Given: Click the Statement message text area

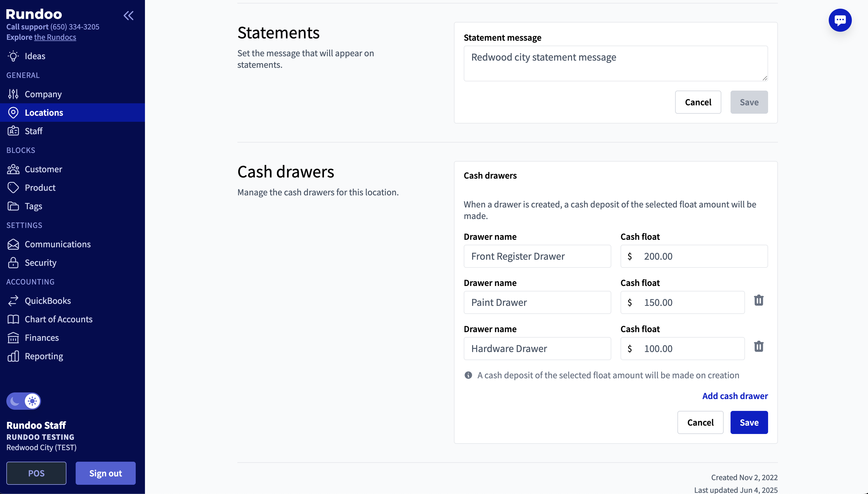Looking at the screenshot, I should [x=615, y=63].
